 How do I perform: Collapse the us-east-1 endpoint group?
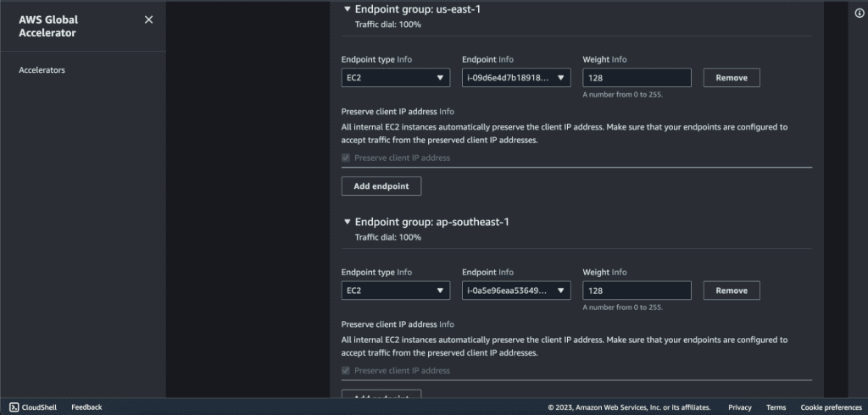tap(348, 8)
